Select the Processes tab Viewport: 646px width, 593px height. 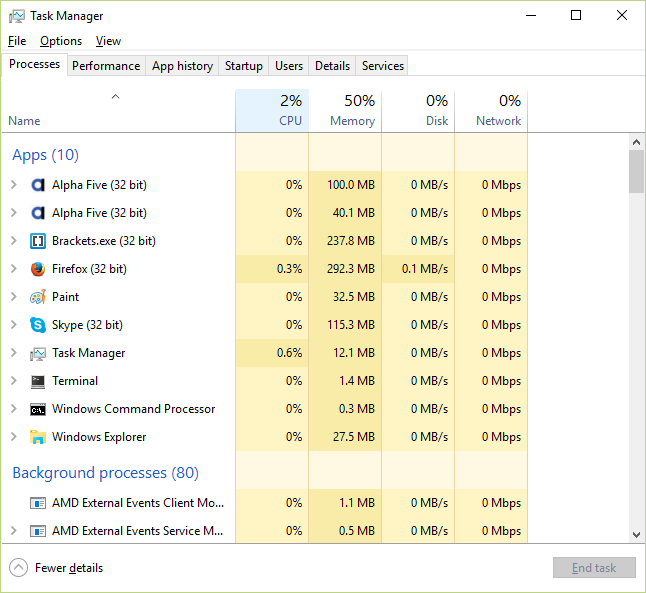(x=34, y=65)
